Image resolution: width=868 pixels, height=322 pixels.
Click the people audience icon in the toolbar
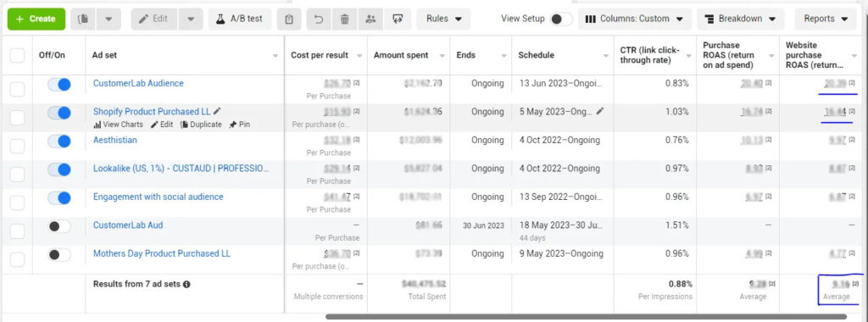tap(371, 19)
